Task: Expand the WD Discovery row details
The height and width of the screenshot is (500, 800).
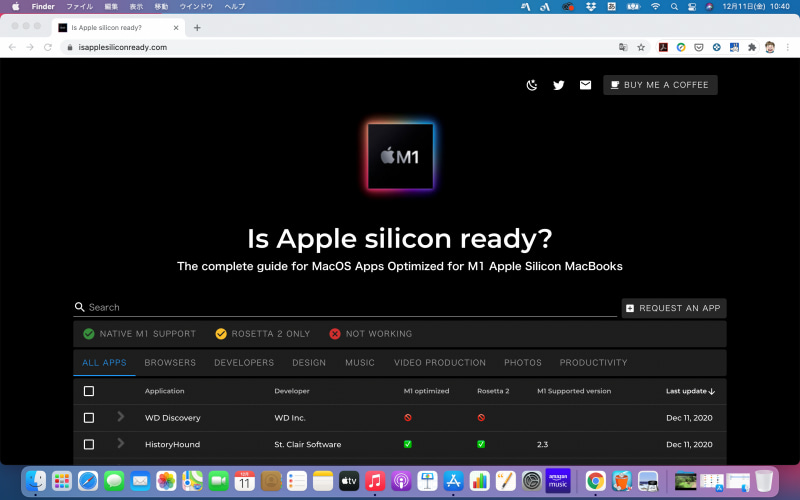Action: (x=120, y=417)
